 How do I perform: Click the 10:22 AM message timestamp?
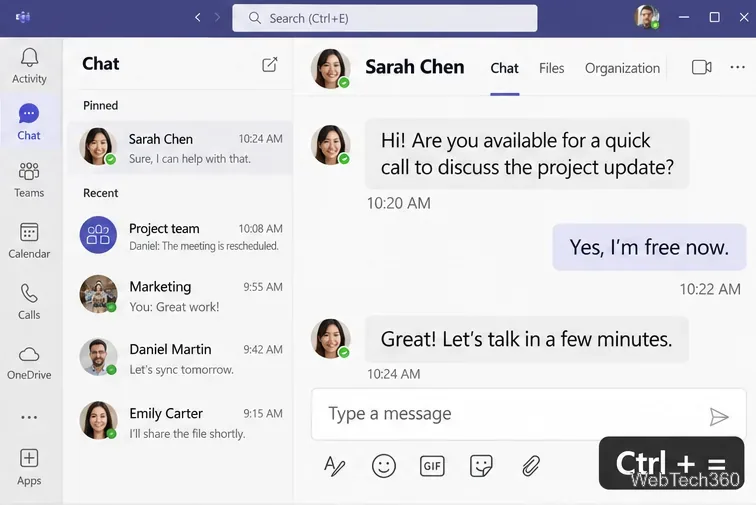(x=710, y=289)
